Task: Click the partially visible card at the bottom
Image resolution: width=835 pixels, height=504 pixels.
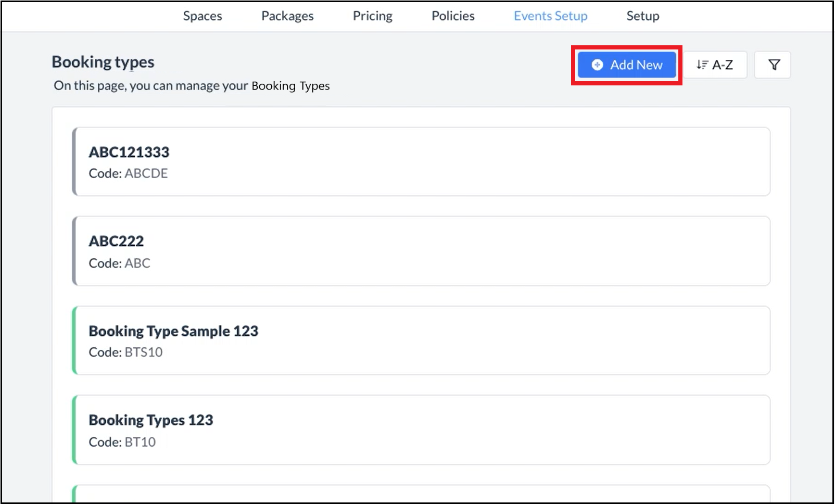Action: tap(421, 494)
